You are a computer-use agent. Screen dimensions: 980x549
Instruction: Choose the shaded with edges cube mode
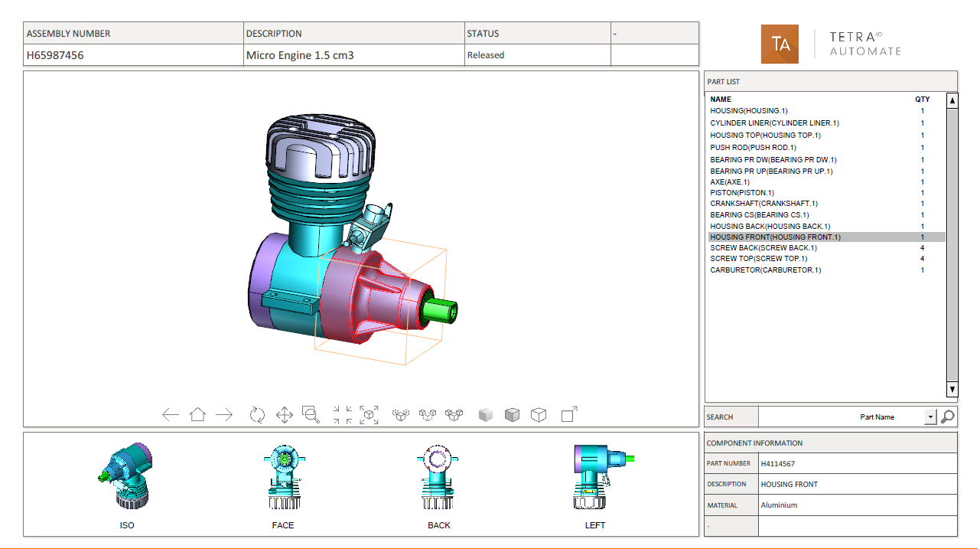click(513, 415)
